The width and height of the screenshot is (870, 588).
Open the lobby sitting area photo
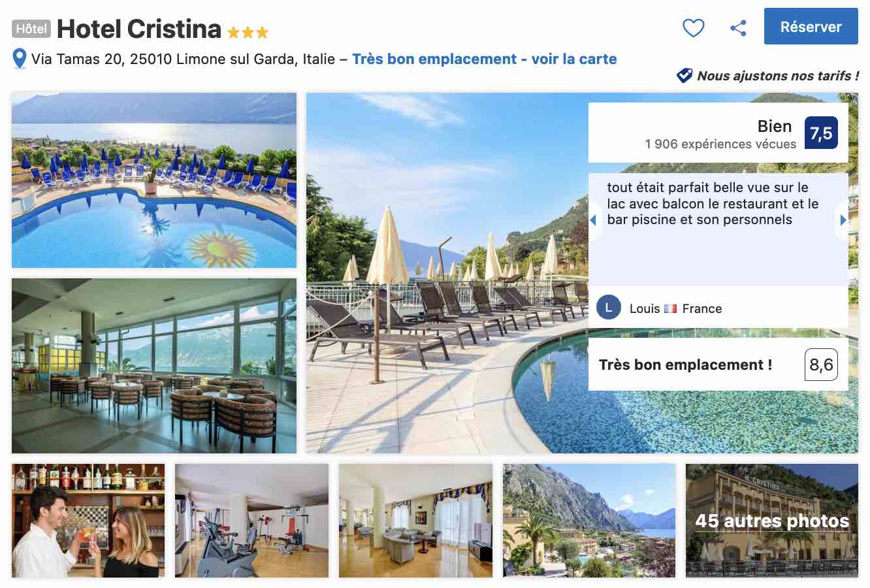point(415,521)
